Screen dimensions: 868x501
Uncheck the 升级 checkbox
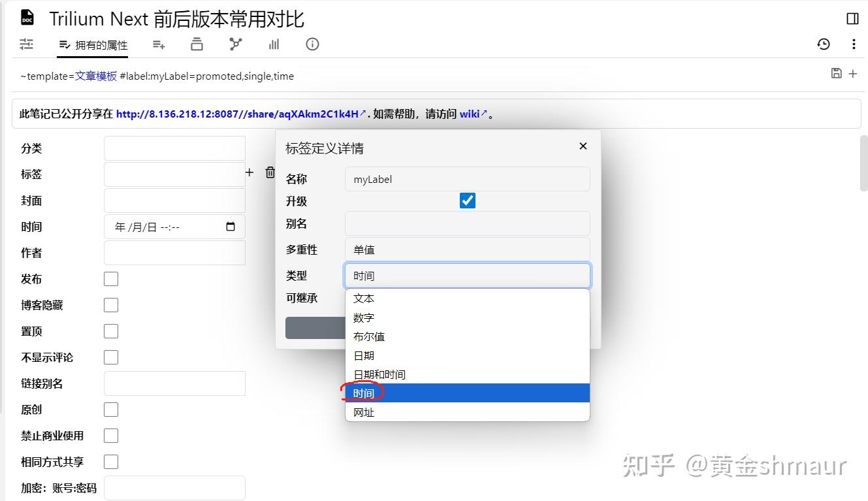coord(467,201)
